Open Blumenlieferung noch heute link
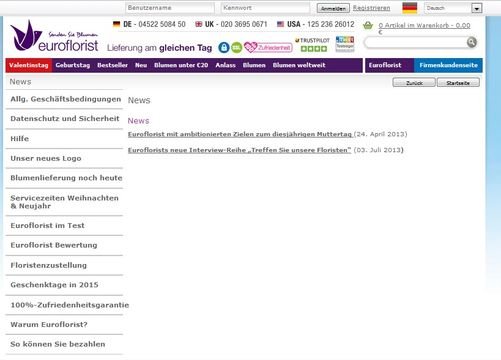Image resolution: width=501 pixels, height=360 pixels. coord(65,178)
